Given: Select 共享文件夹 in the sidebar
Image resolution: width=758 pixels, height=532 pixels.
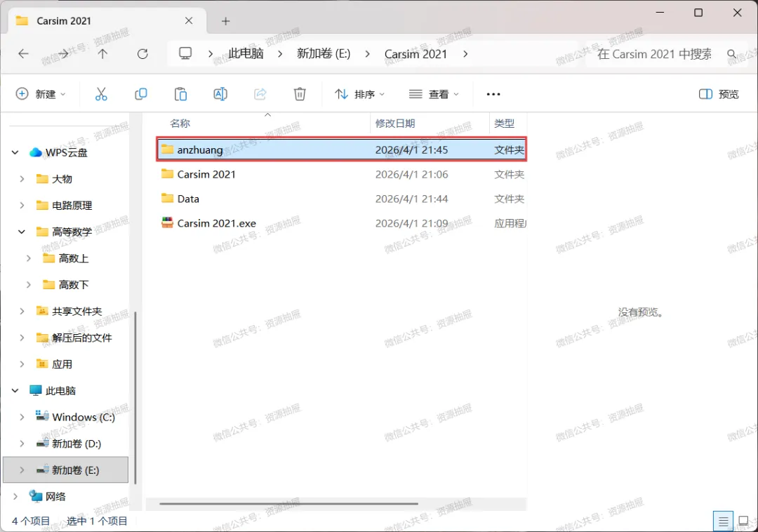Looking at the screenshot, I should tap(77, 311).
